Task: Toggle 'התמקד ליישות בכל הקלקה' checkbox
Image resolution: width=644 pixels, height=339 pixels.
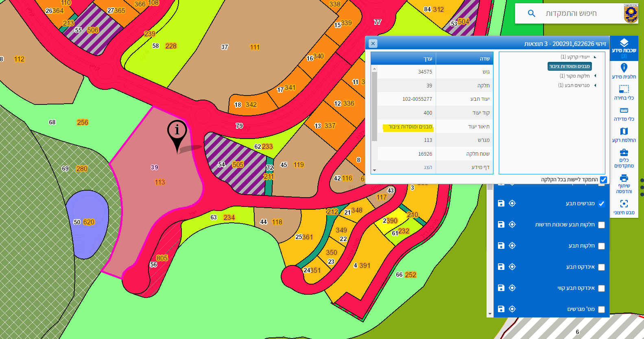Action: click(x=603, y=180)
